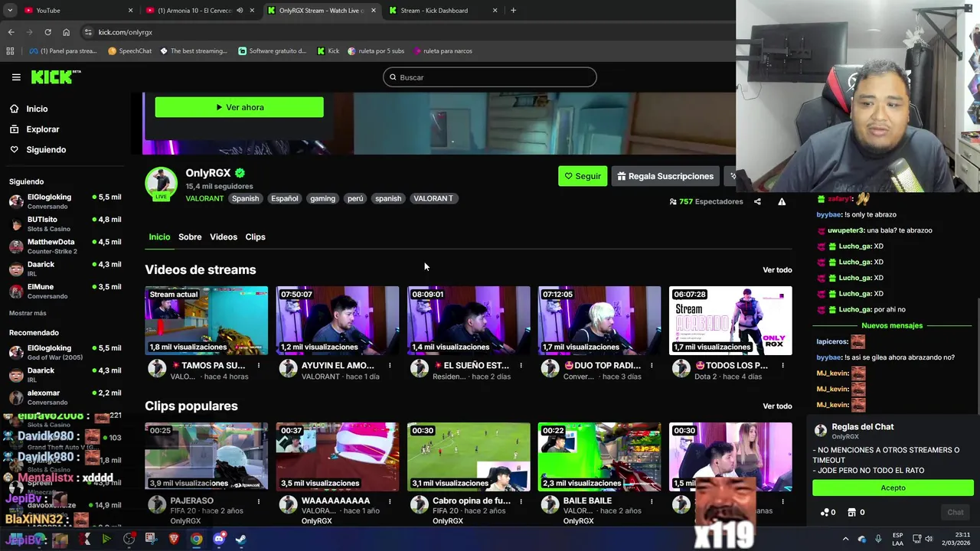Go to Inicio in the sidebar
The width and height of the screenshot is (980, 551).
tap(37, 109)
